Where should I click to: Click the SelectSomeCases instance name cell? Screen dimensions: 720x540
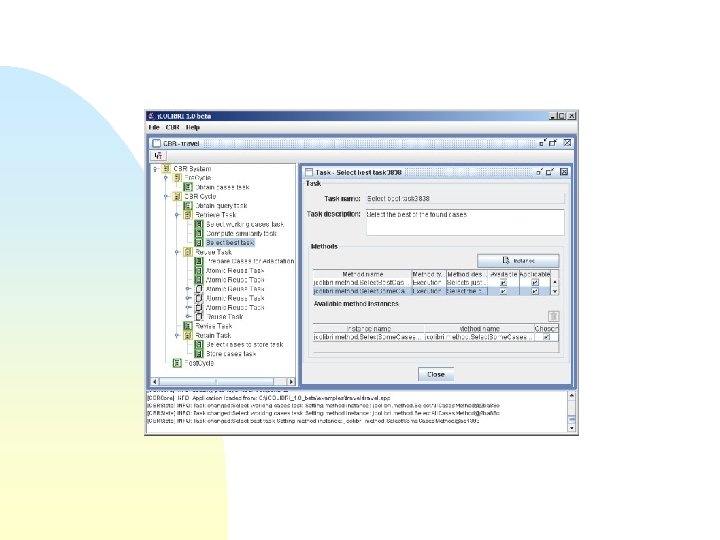coord(369,337)
